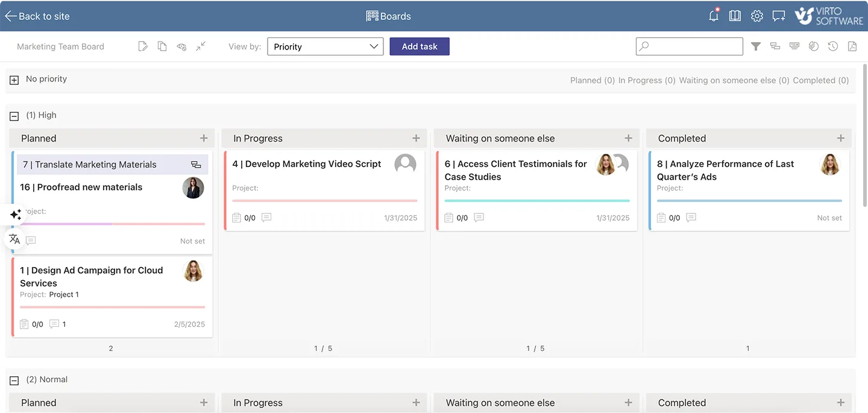Open the documentation book icon
The width and height of the screenshot is (868, 413).
click(735, 16)
